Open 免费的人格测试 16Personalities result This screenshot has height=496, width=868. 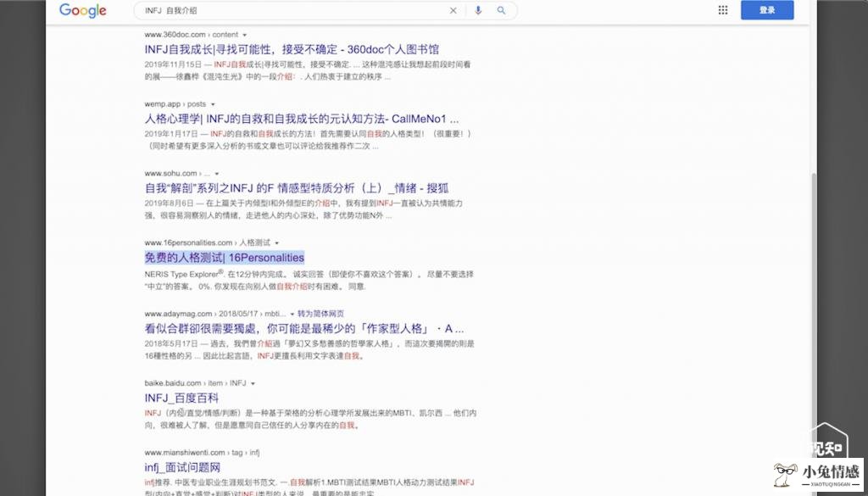pyautogui.click(x=224, y=258)
